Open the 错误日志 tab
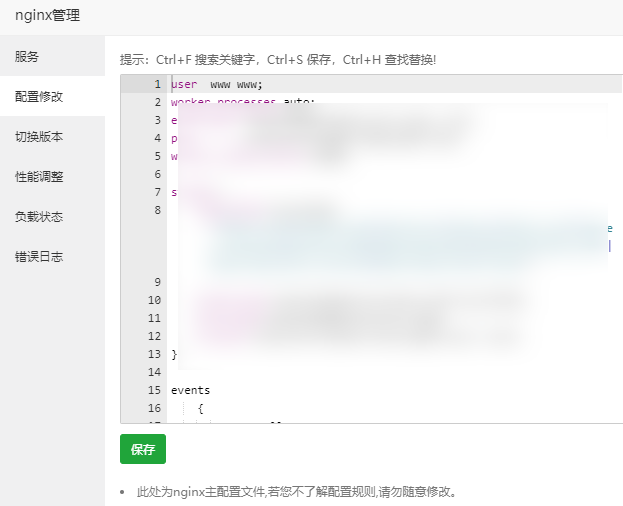The height and width of the screenshot is (506, 623). (x=52, y=257)
